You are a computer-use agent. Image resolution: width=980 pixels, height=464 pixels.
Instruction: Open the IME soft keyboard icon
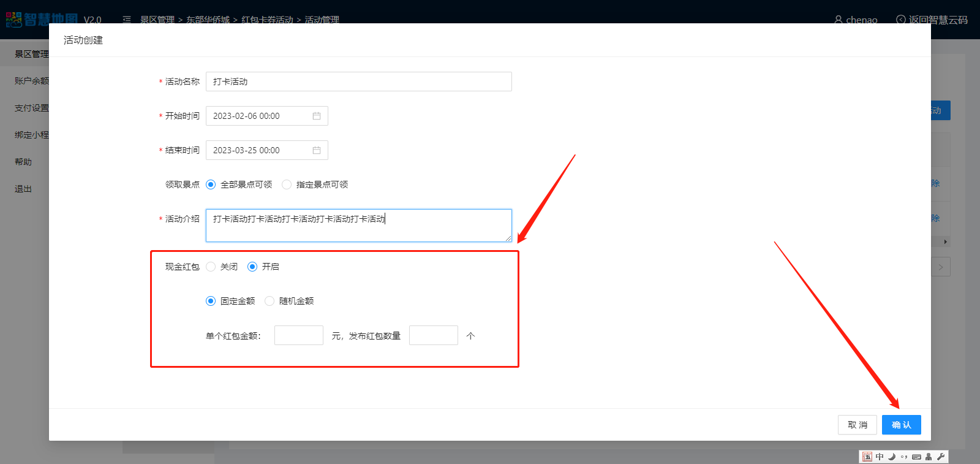click(x=916, y=457)
